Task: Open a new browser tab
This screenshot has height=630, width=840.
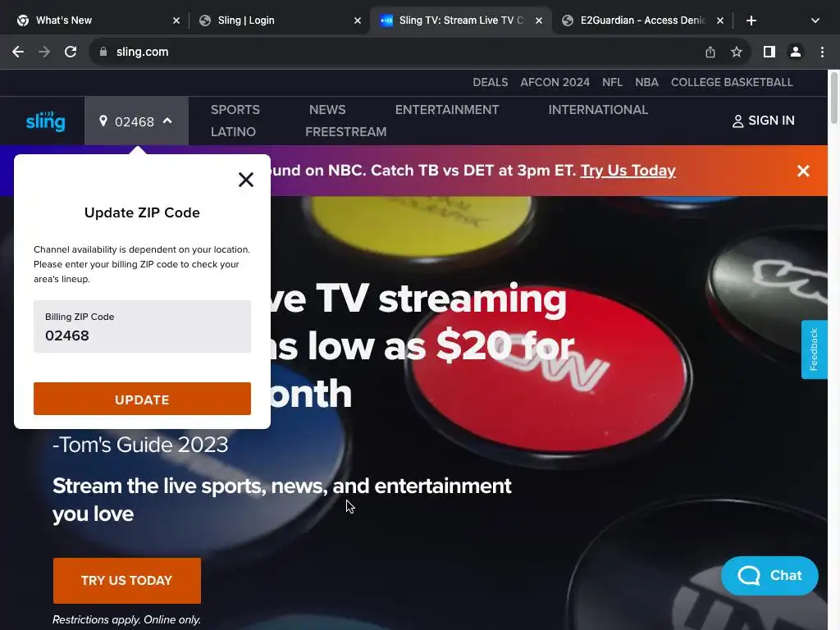Action: click(x=751, y=21)
